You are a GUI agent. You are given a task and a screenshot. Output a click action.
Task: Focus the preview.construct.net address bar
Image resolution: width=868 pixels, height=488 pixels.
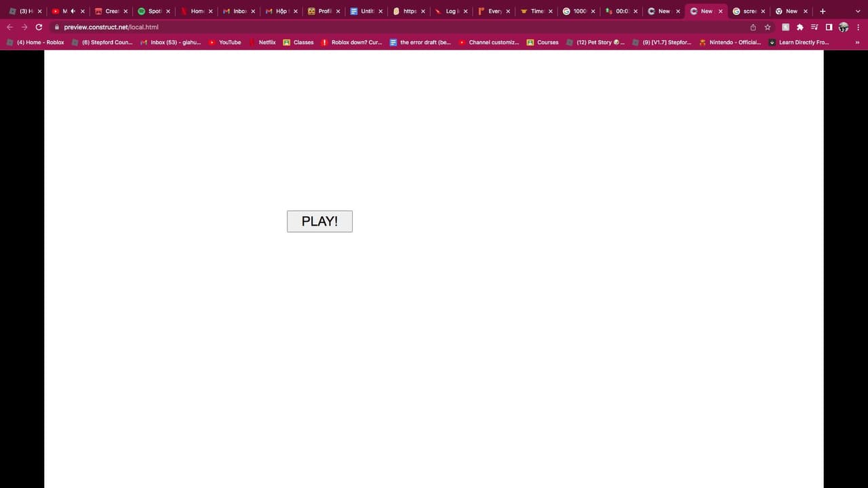pyautogui.click(x=400, y=27)
